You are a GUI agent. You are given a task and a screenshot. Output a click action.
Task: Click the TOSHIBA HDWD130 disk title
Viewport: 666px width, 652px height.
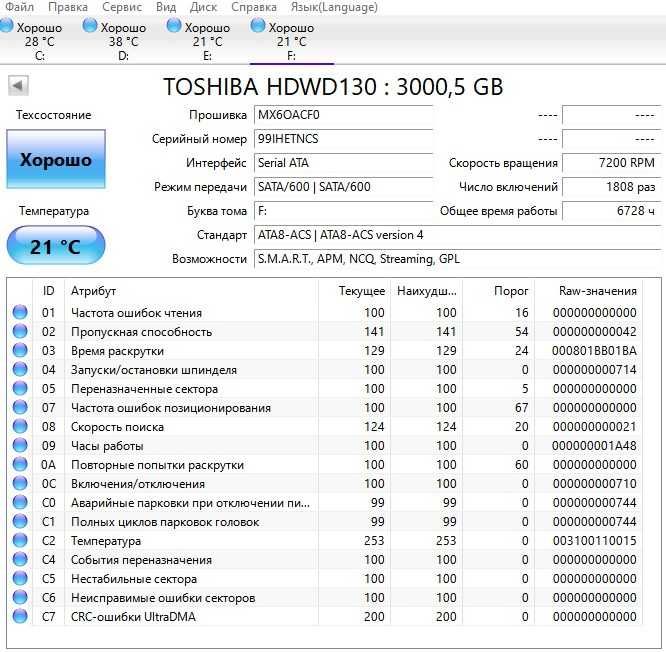(x=333, y=87)
